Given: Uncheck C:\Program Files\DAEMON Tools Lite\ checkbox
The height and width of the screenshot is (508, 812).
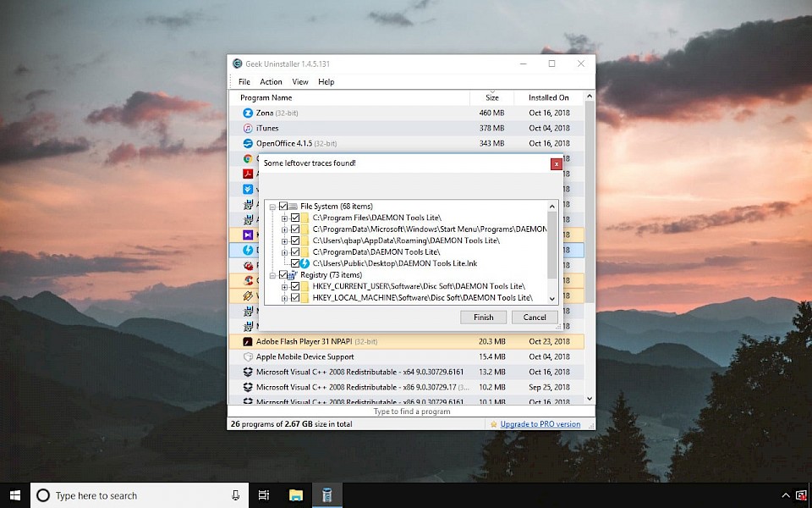Looking at the screenshot, I should point(295,218).
